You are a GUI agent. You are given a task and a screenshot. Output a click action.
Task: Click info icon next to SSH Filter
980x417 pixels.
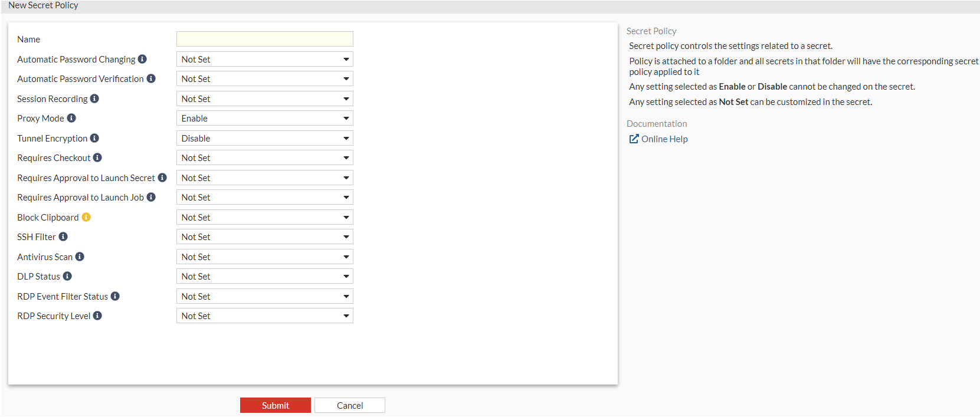tap(63, 237)
